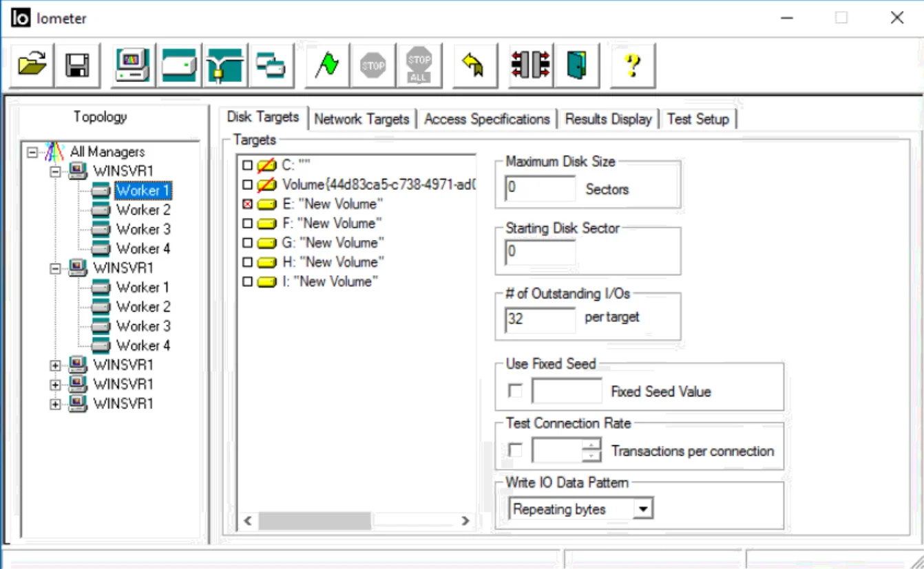Screen dimensions: 924x569
Task: Enable the Use Fixed Seed checkbox
Action: click(515, 391)
